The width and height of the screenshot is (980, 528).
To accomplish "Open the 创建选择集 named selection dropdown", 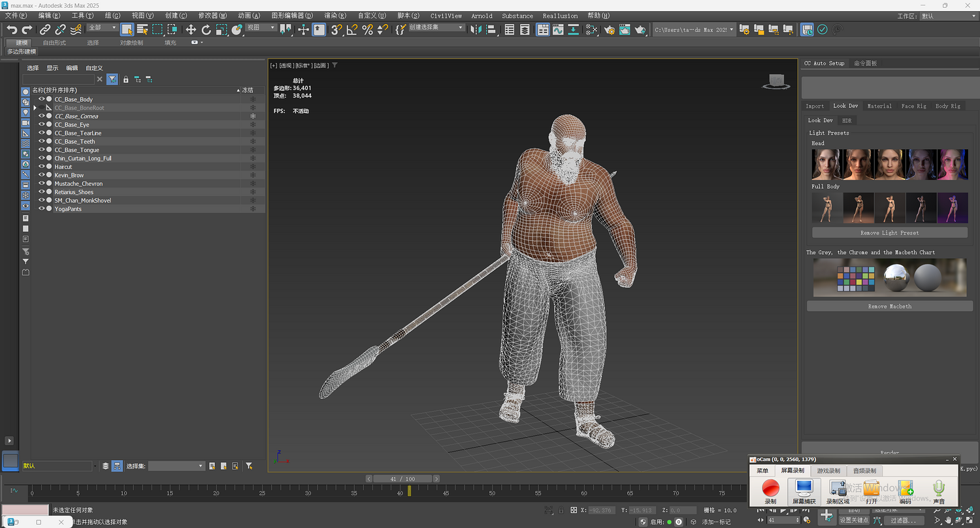I will click(x=437, y=27).
